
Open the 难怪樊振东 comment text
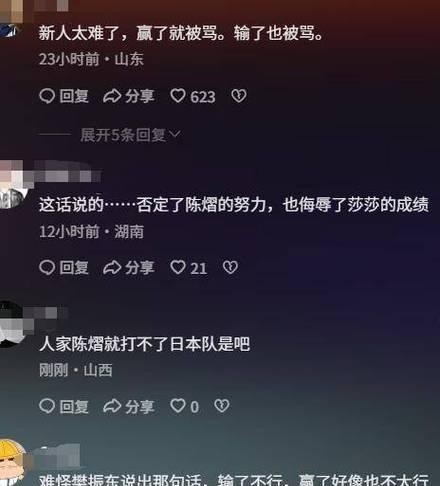tap(234, 480)
